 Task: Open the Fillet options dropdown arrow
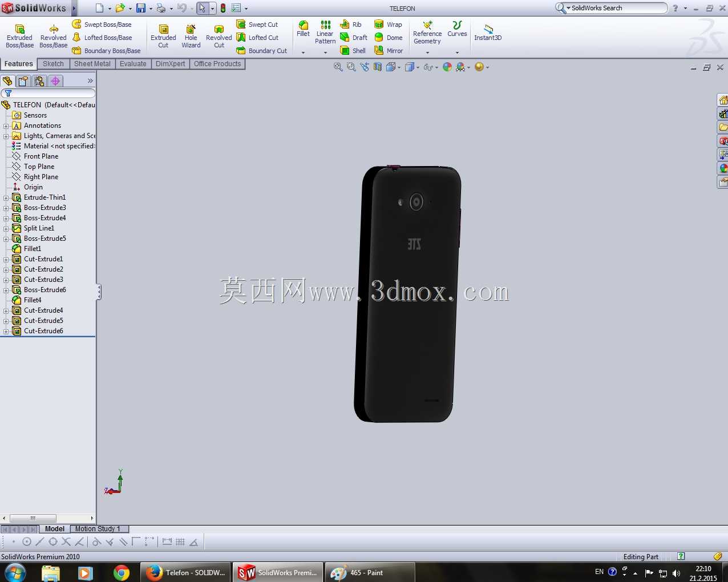click(303, 52)
